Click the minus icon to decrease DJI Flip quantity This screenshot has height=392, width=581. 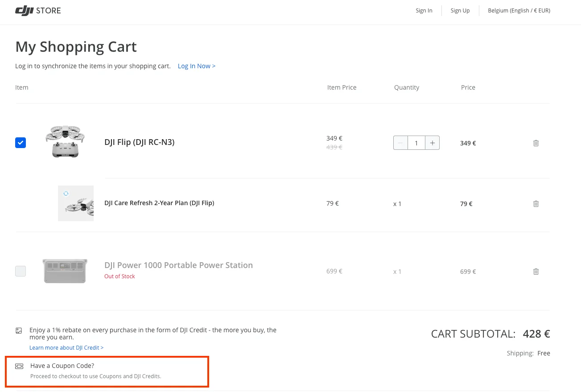coord(400,143)
